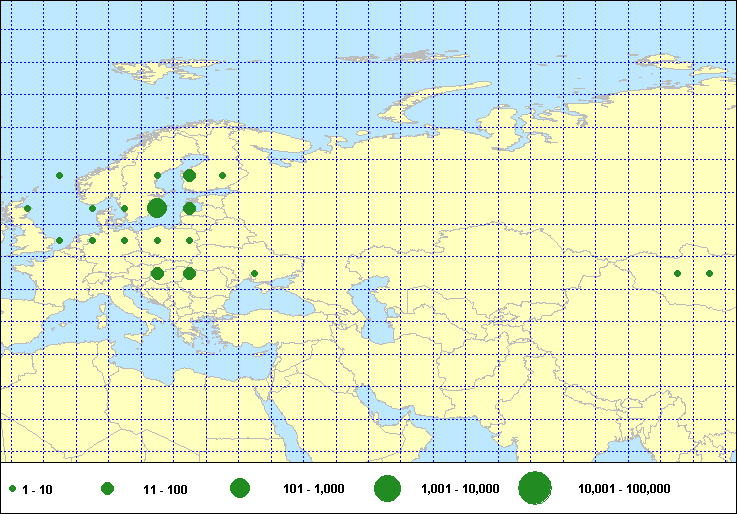Screen dimensions: 737x514
Task: Click the "101 - 1,000" legend label
Action: click(x=308, y=489)
